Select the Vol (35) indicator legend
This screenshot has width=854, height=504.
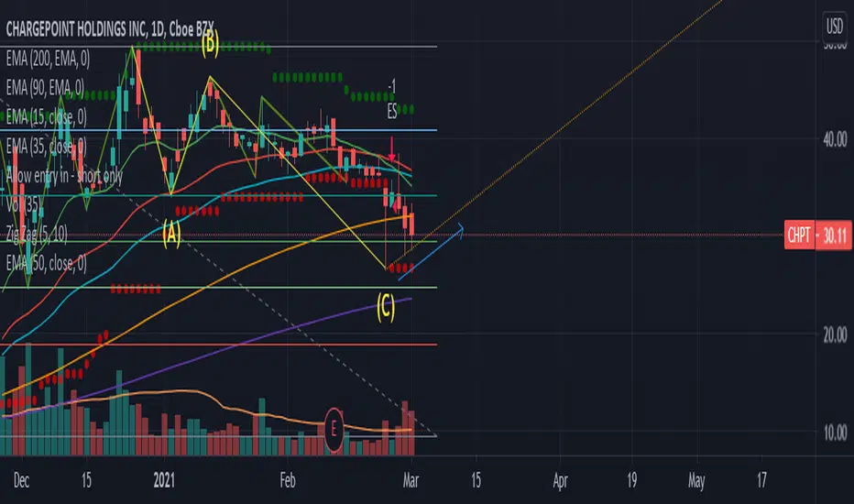[x=23, y=204]
